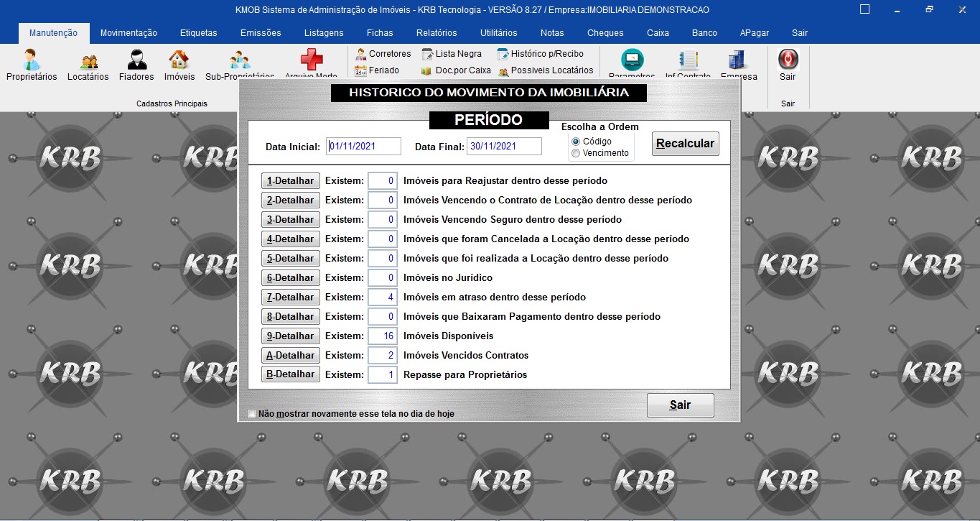Open the Etiquetas menu tab
This screenshot has width=980, height=521.
(x=199, y=33)
